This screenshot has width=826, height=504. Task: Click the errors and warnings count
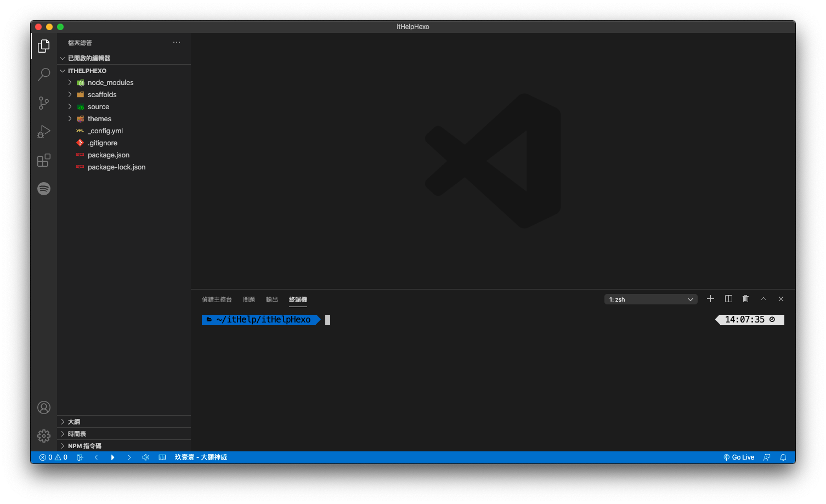click(53, 457)
